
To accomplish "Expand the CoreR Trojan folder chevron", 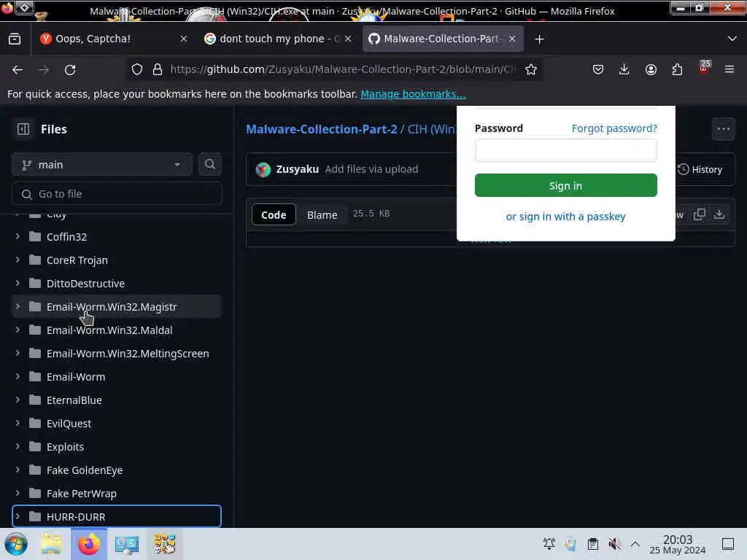I will pos(18,260).
